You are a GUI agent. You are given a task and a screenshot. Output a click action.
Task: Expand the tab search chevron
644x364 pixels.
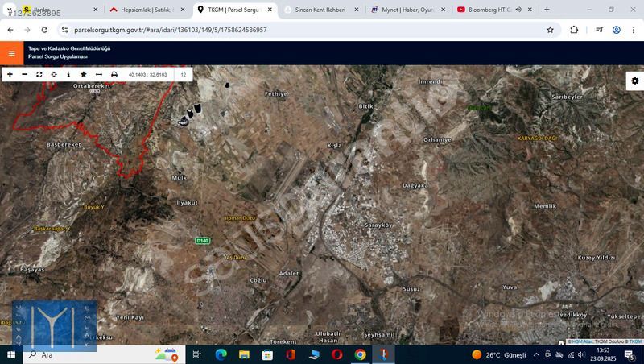pyautogui.click(x=9, y=10)
